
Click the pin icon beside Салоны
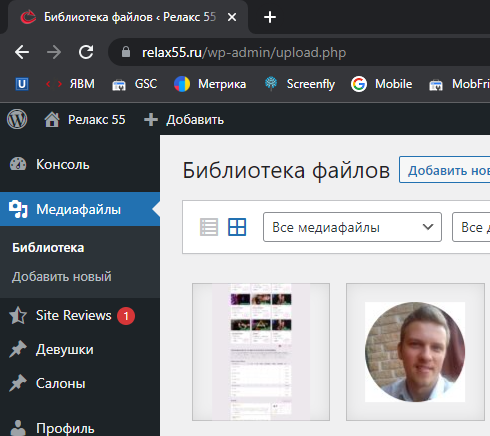tap(18, 383)
